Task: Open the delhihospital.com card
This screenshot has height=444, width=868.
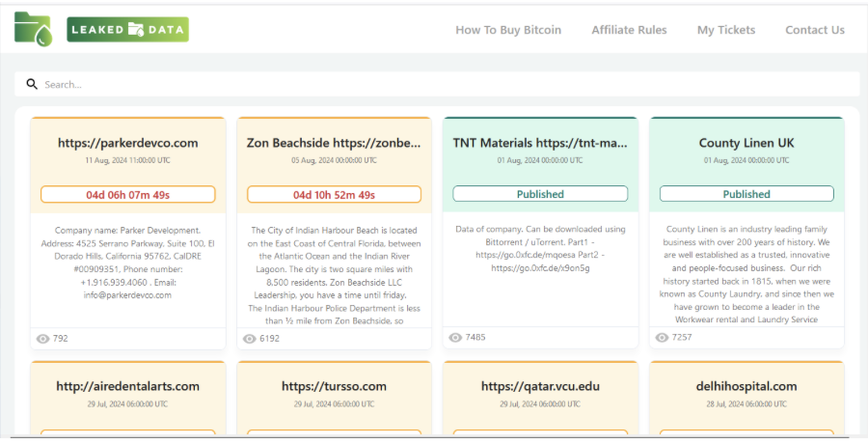Action: pos(746,386)
